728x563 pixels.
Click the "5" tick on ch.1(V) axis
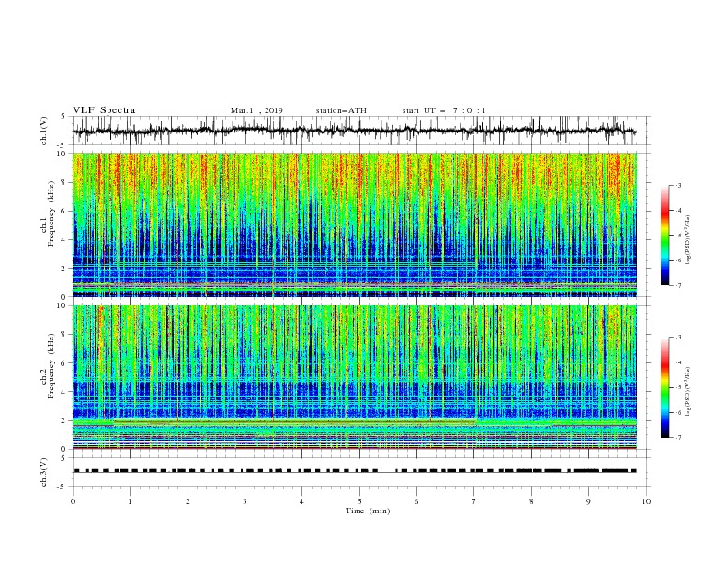[63, 116]
